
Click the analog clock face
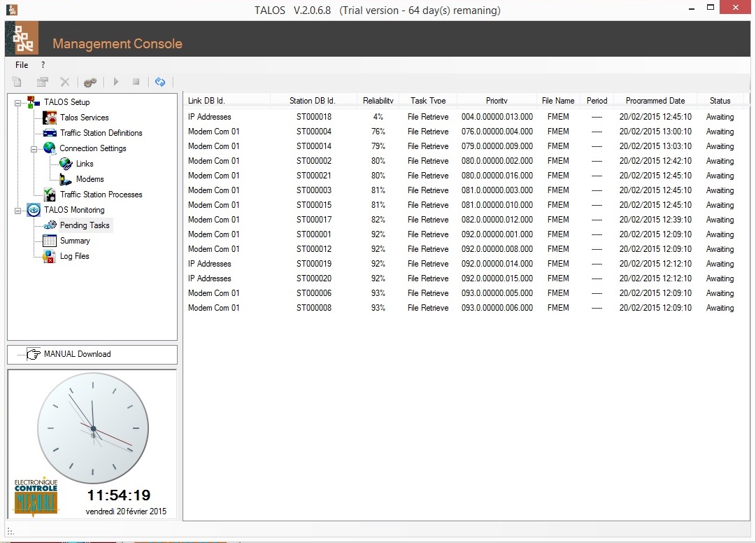coord(93,428)
